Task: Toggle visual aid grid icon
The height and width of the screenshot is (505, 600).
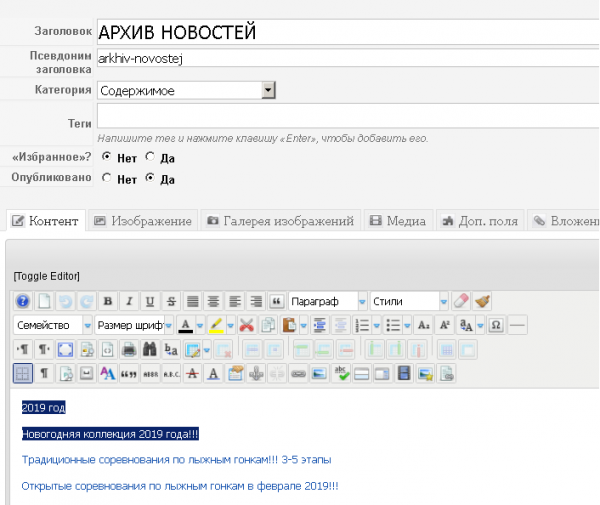Action: tap(23, 373)
